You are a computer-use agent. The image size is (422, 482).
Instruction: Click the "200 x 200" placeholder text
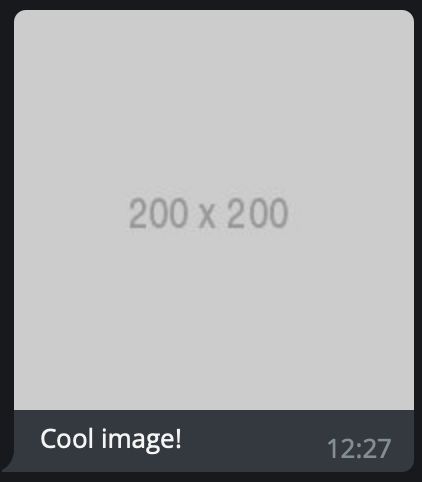click(208, 213)
